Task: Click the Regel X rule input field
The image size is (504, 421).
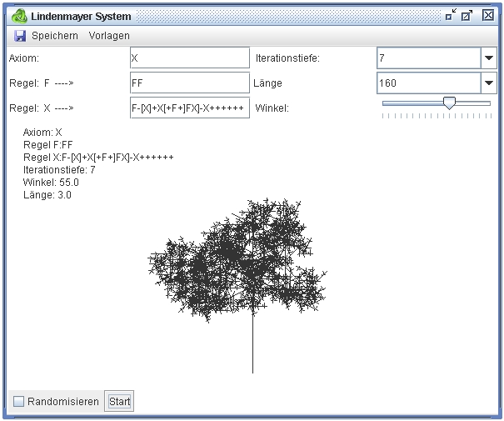Action: [x=190, y=108]
